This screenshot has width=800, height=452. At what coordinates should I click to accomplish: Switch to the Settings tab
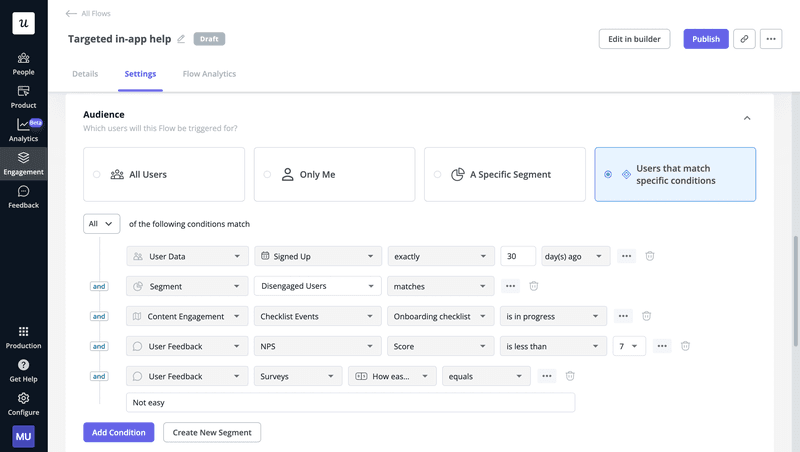(140, 74)
